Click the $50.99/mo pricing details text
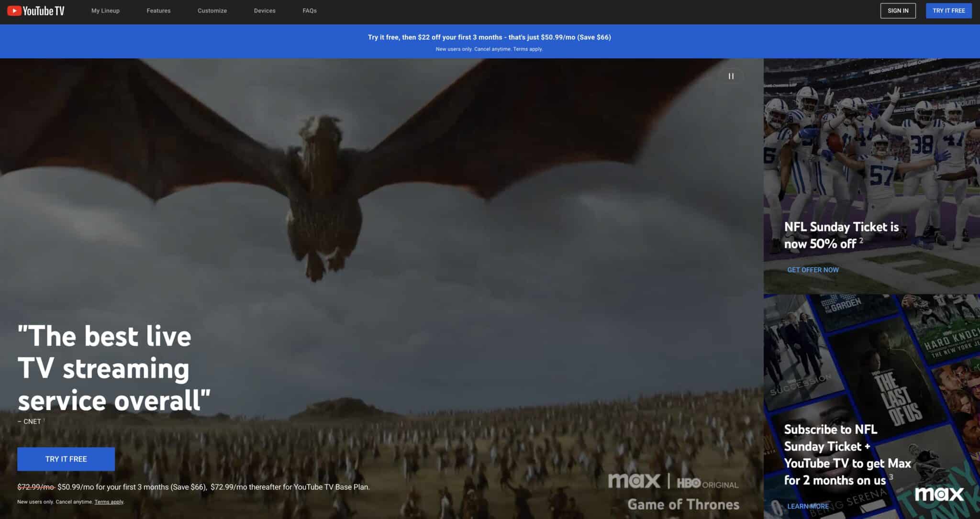 (193, 487)
